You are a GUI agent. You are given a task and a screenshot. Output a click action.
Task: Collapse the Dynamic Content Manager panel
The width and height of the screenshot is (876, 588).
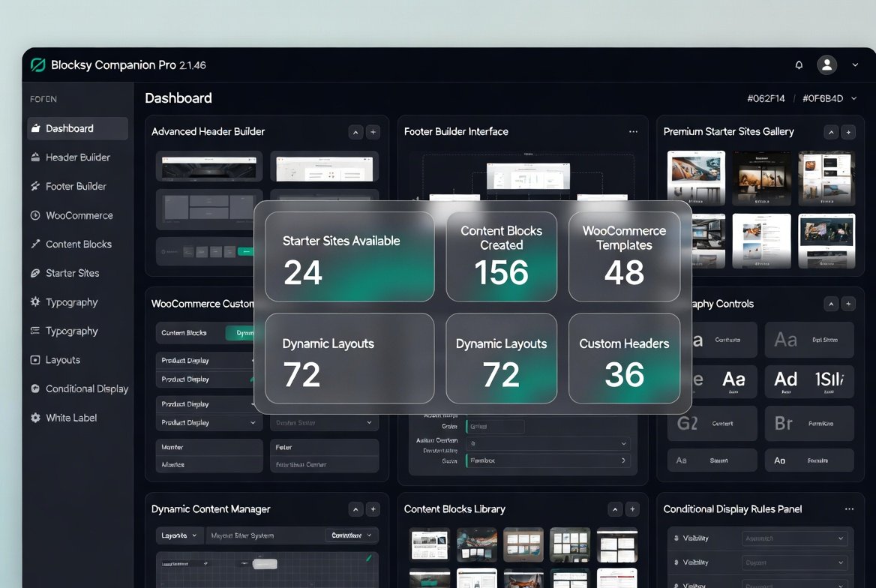(355, 509)
